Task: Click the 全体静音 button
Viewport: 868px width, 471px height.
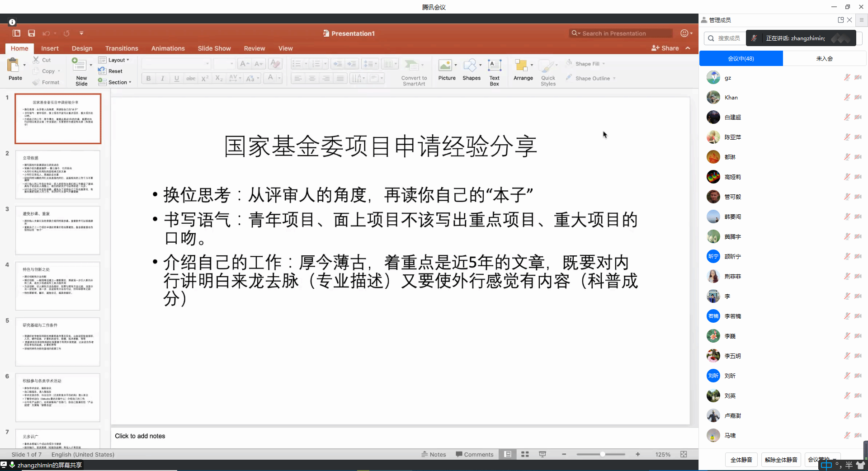Action: (741, 460)
